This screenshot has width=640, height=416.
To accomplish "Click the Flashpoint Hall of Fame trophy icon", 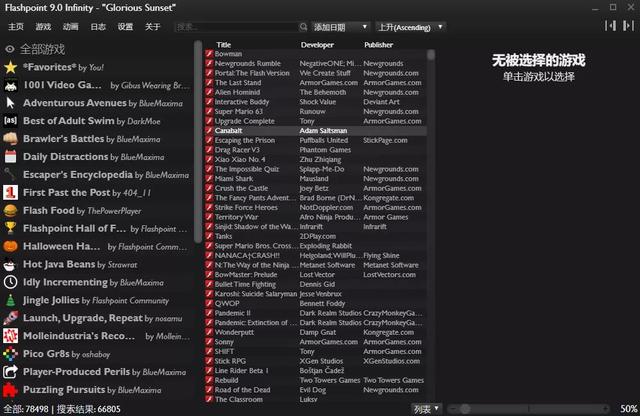I will pyautogui.click(x=11, y=229).
